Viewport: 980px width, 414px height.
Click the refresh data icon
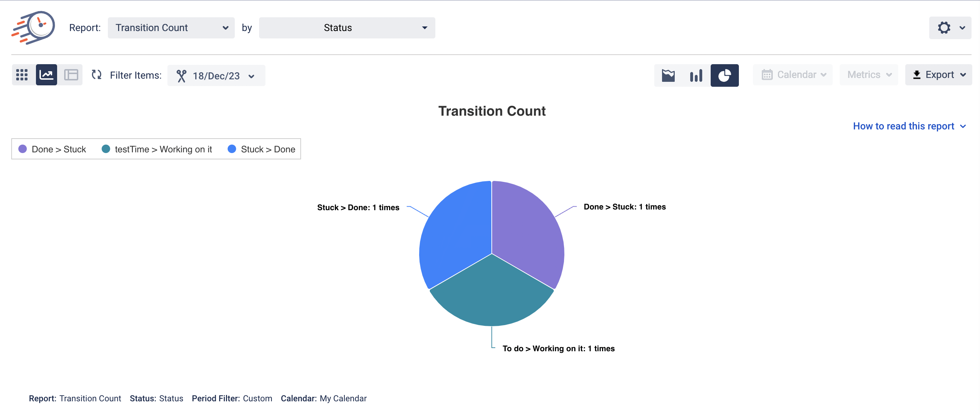coord(97,75)
